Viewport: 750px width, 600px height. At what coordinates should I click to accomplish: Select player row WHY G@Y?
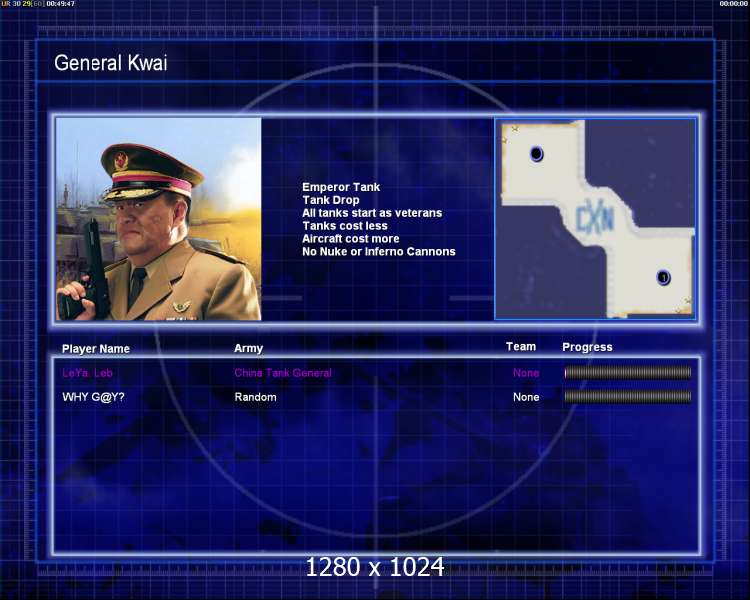tap(376, 397)
